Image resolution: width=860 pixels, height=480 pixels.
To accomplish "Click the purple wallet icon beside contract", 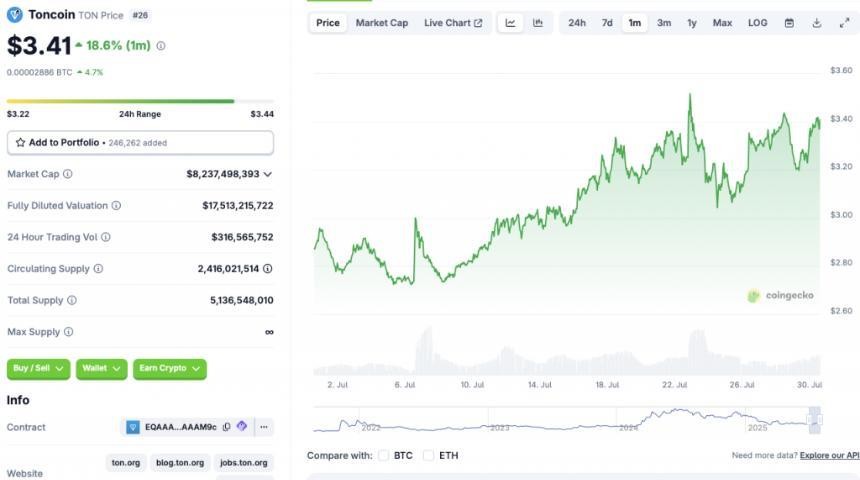I will [x=242, y=426].
